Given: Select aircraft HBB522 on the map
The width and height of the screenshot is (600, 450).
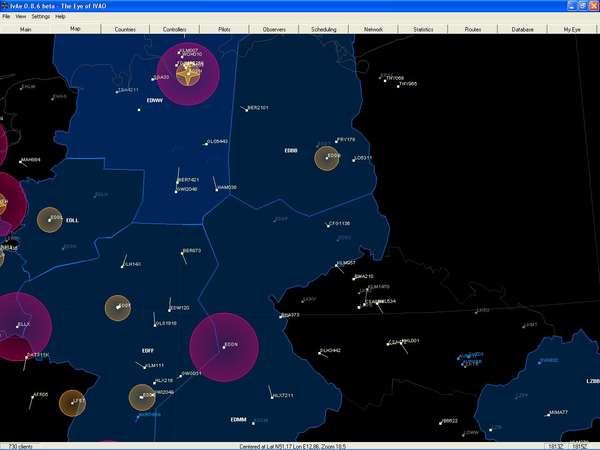Looking at the screenshot, I should coord(449,421).
